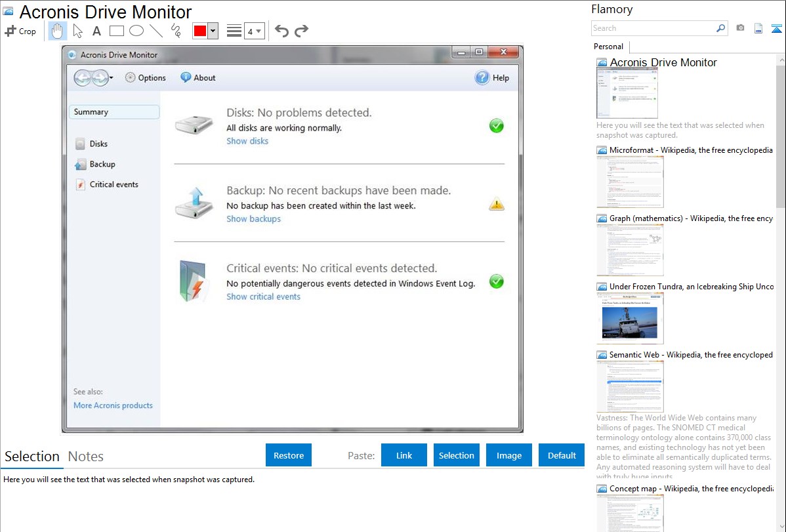Viewport: 786px width, 532px height.
Task: Click the search magnifier icon
Action: 720,28
